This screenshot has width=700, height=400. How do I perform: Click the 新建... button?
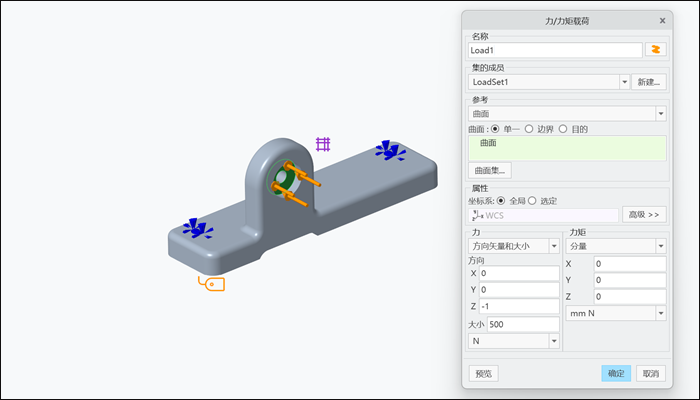click(649, 82)
